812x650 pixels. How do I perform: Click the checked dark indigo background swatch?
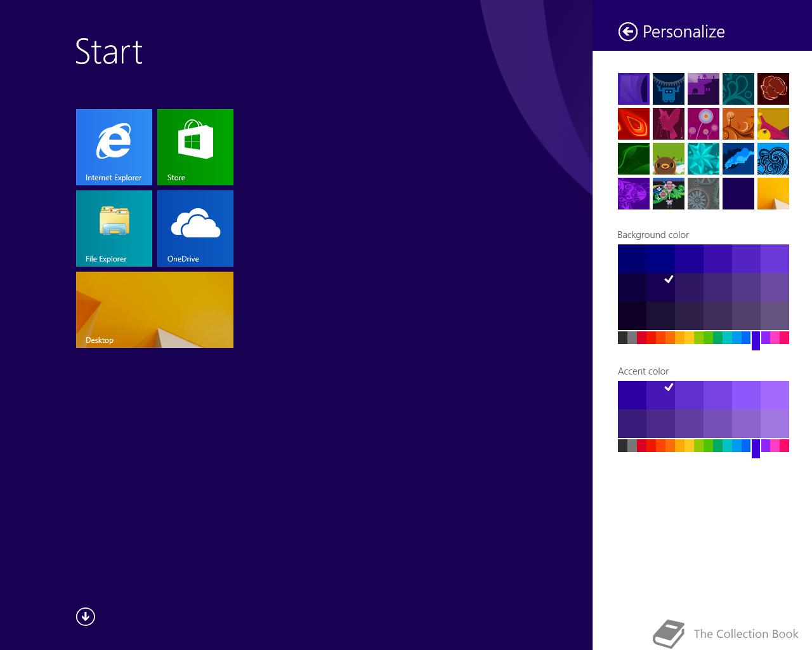pyautogui.click(x=660, y=287)
